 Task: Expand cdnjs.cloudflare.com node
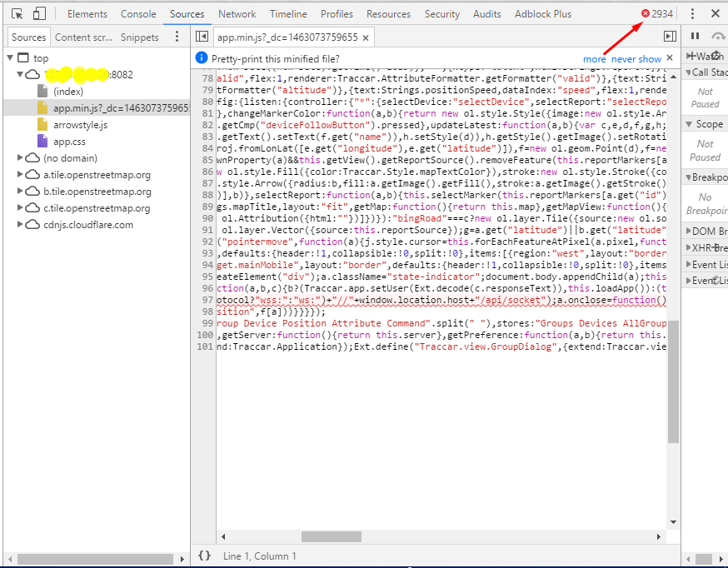click(20, 225)
